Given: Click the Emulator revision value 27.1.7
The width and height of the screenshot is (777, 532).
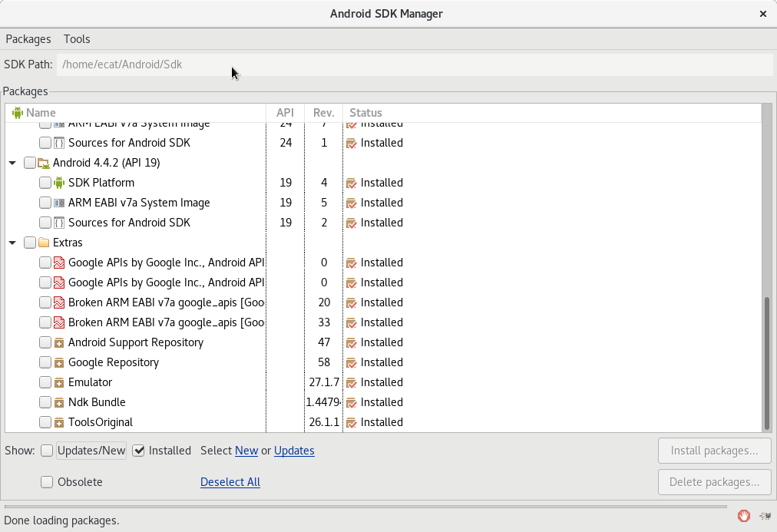Looking at the screenshot, I should click(x=324, y=382).
